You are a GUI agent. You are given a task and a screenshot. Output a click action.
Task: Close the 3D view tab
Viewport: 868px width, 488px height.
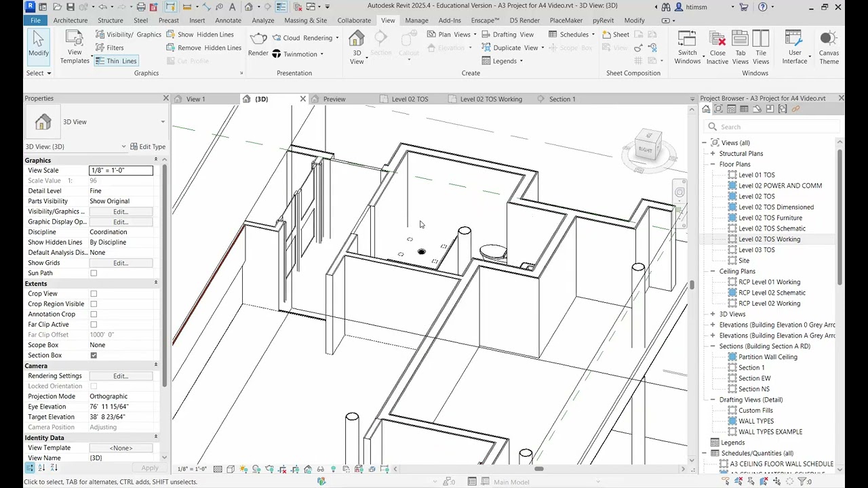tap(302, 99)
